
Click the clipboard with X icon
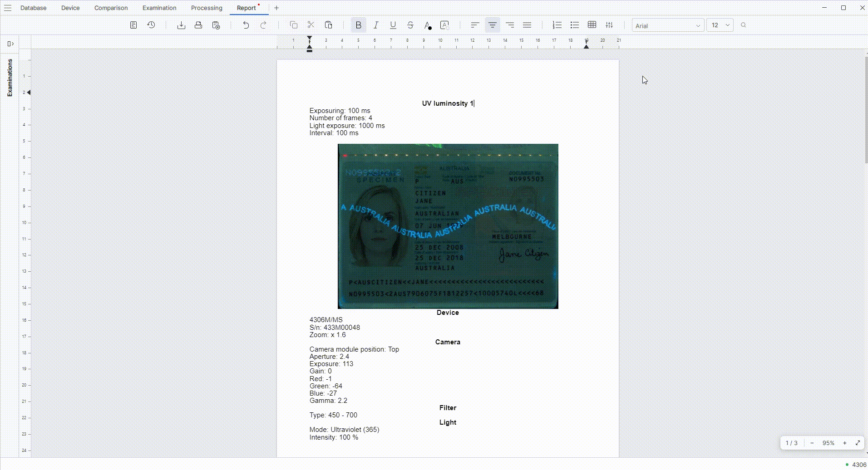(x=216, y=25)
